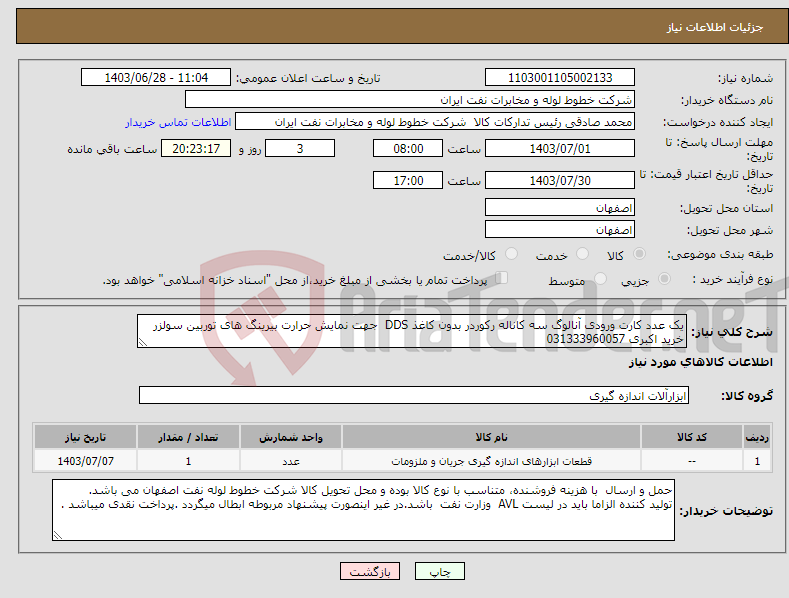The image size is (789, 598).
Task: Click the price validity time 17:00
Action: pos(408,180)
